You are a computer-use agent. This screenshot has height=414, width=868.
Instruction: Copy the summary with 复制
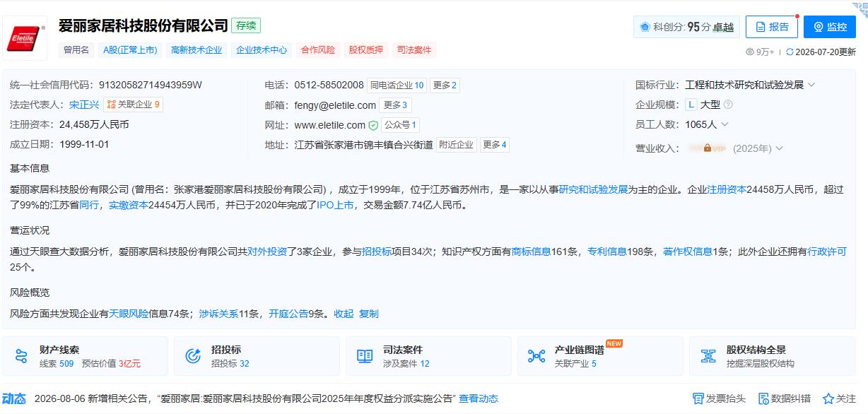click(x=369, y=314)
